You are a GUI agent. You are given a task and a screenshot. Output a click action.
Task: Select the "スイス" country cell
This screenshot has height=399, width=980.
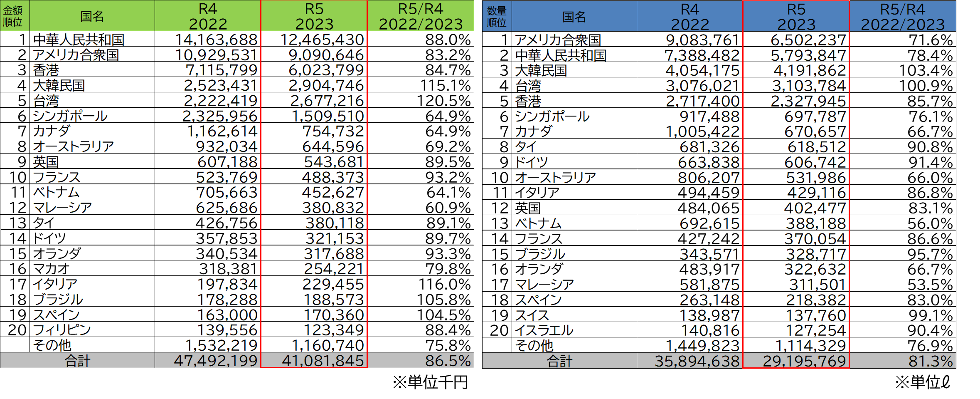574,315
